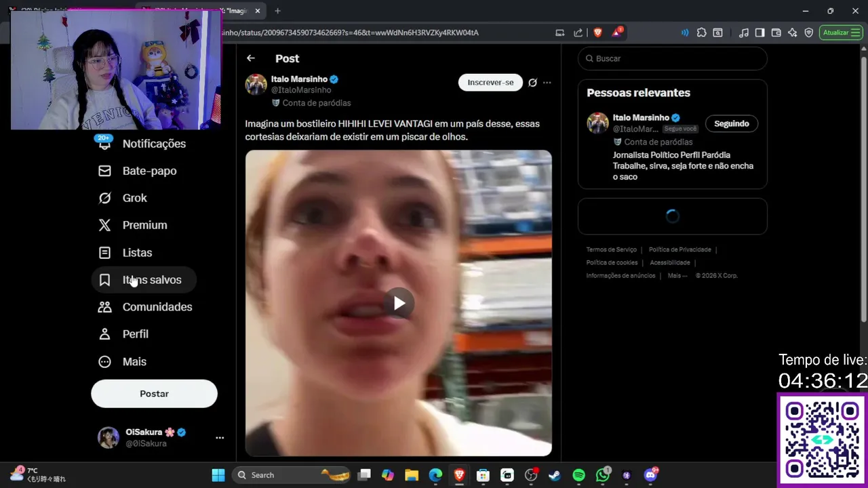Click the browser address bar URL

point(350,33)
